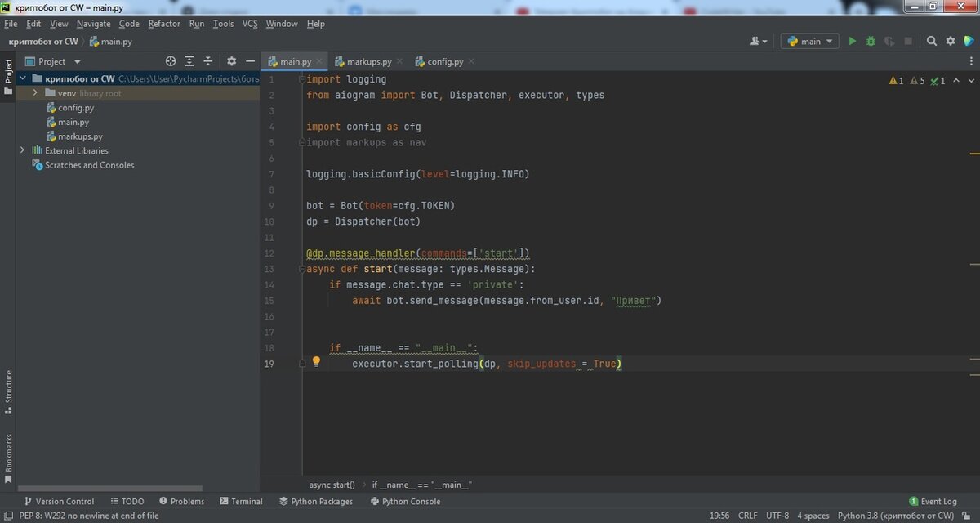This screenshot has width=980, height=523.
Task: Expand the venv folder
Action: tap(36, 93)
